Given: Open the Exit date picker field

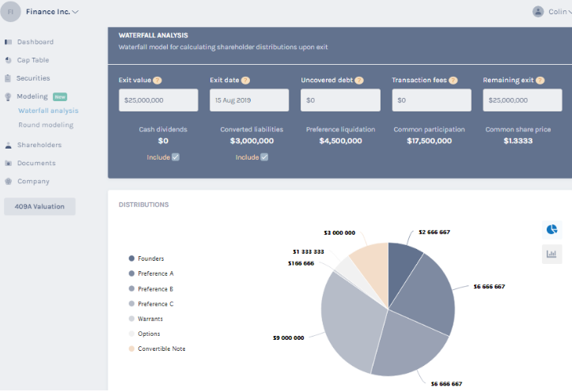Looking at the screenshot, I should [x=249, y=100].
